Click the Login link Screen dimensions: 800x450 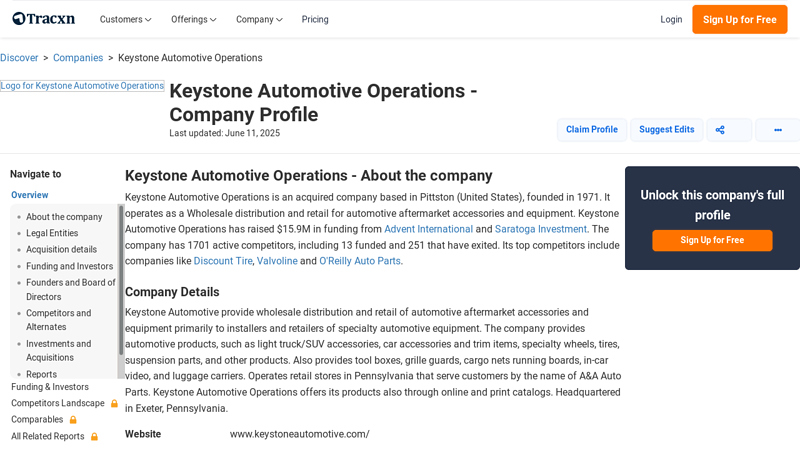(671, 19)
